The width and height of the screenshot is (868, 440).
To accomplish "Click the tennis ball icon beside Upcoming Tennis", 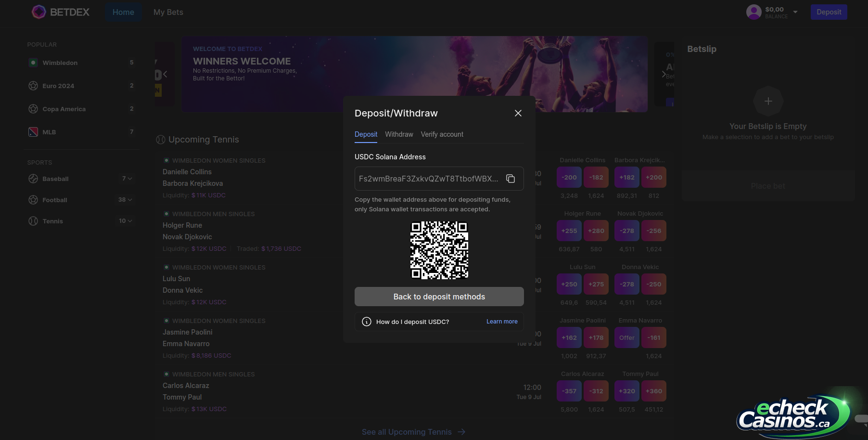I will [161, 140].
